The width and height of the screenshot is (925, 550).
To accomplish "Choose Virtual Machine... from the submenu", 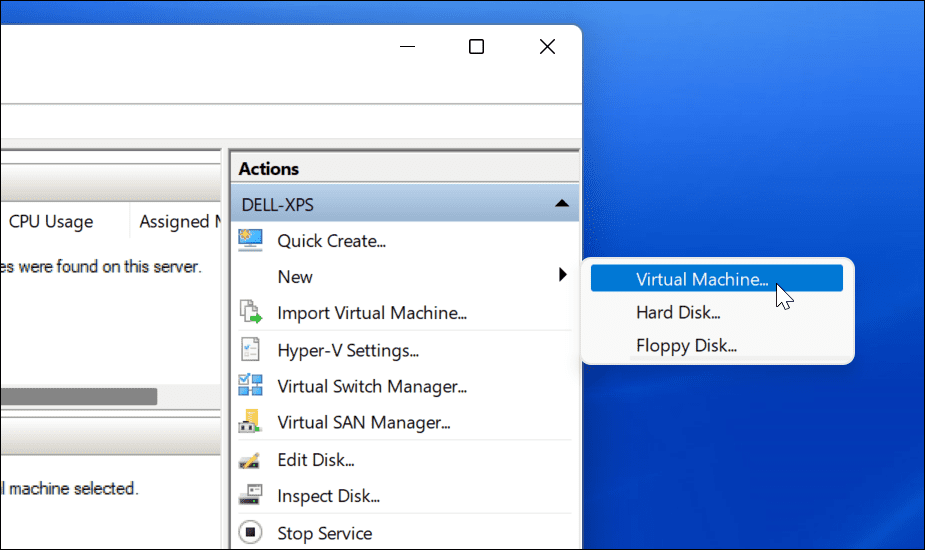I will 702,279.
